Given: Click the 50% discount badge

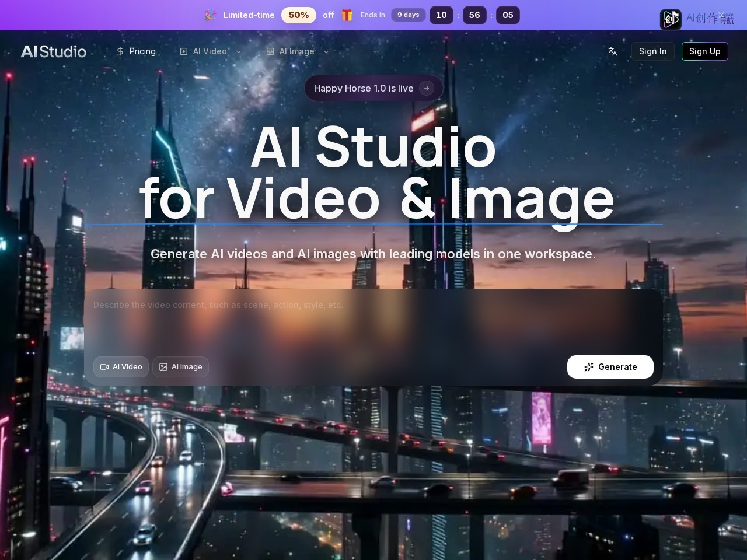Looking at the screenshot, I should [x=299, y=15].
